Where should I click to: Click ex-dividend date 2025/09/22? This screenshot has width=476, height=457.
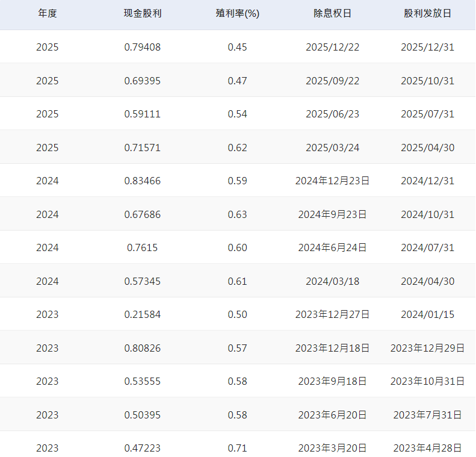click(x=332, y=81)
